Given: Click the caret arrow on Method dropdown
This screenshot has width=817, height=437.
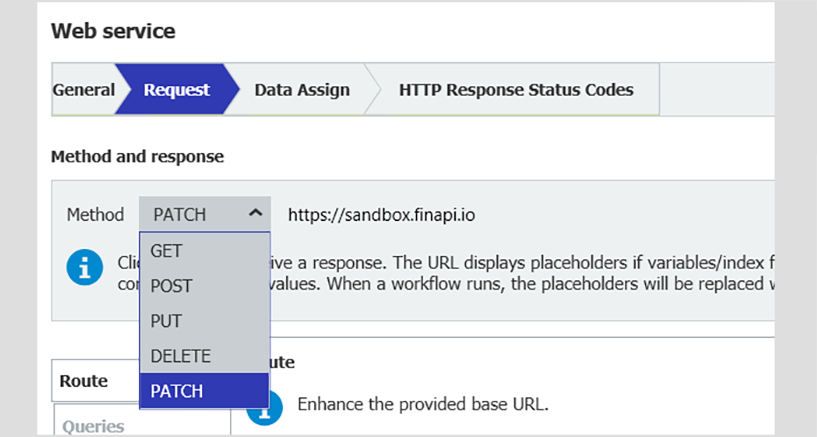Looking at the screenshot, I should coord(255,213).
